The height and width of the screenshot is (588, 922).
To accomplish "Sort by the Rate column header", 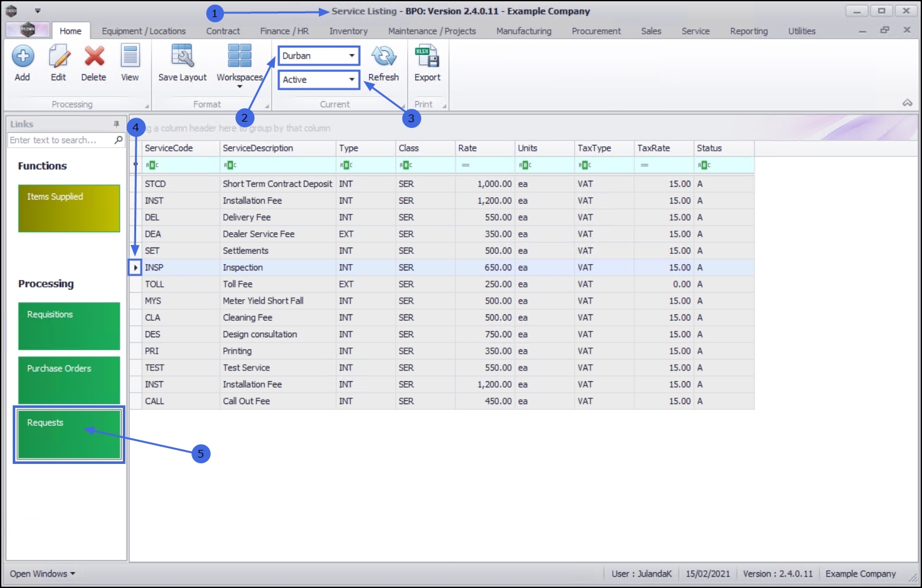I will tap(484, 148).
